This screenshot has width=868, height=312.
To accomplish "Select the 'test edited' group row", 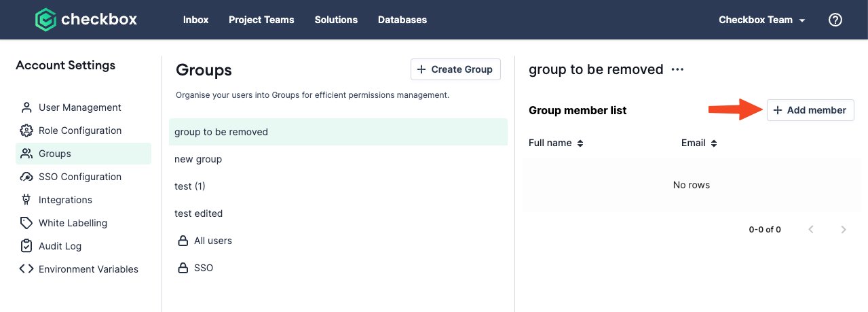I will (x=338, y=213).
